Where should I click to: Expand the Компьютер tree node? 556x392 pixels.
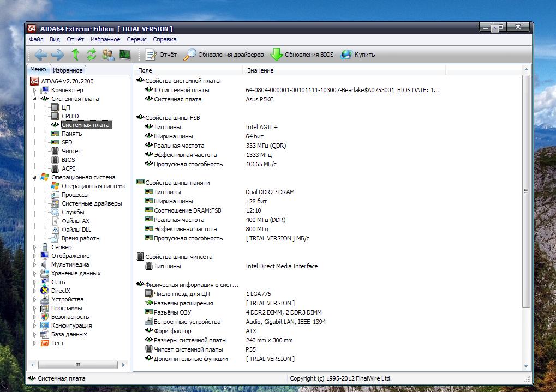click(x=35, y=90)
